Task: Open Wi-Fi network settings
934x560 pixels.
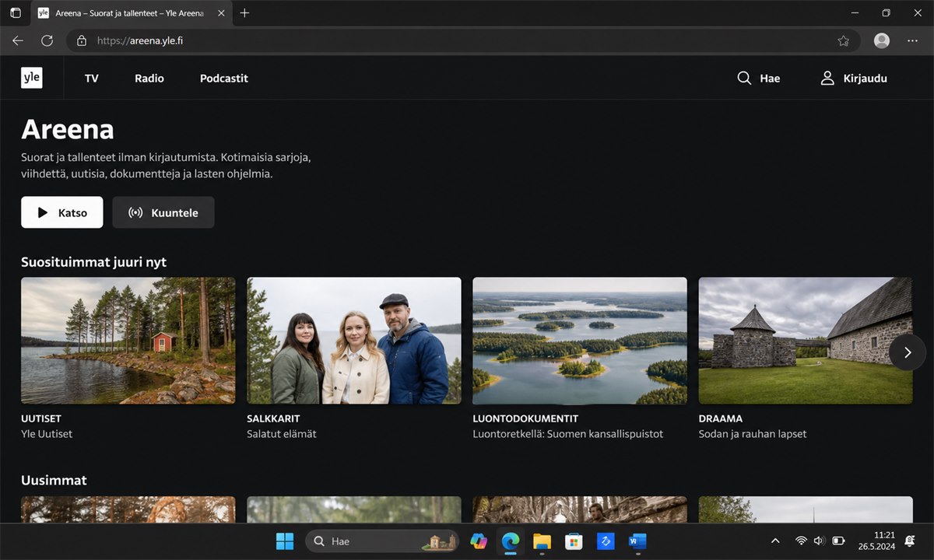Action: 801,541
